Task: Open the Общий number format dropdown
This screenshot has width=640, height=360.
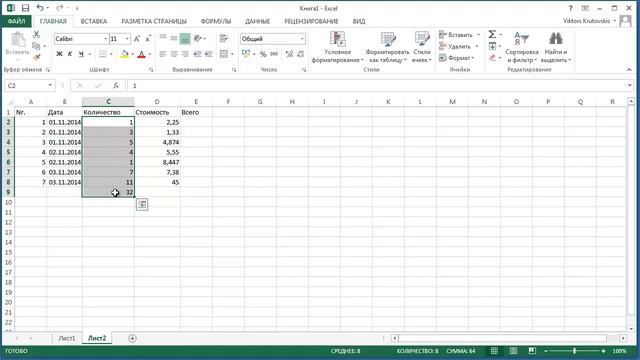Action: (302, 39)
